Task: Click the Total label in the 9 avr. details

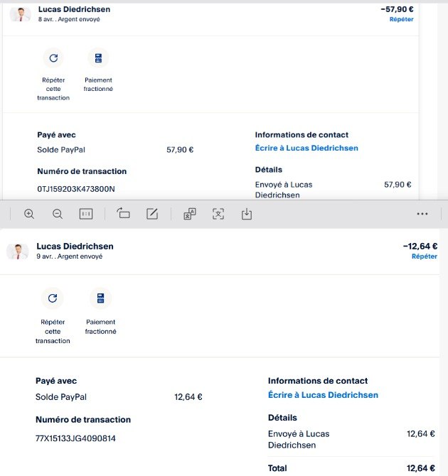Action: tap(277, 468)
